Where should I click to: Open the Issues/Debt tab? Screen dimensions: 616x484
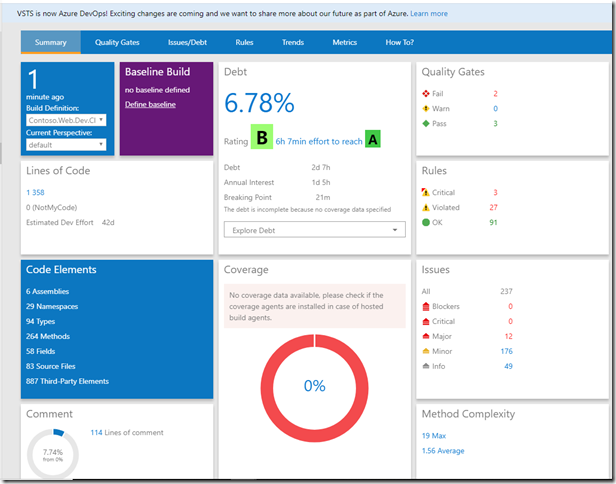188,43
